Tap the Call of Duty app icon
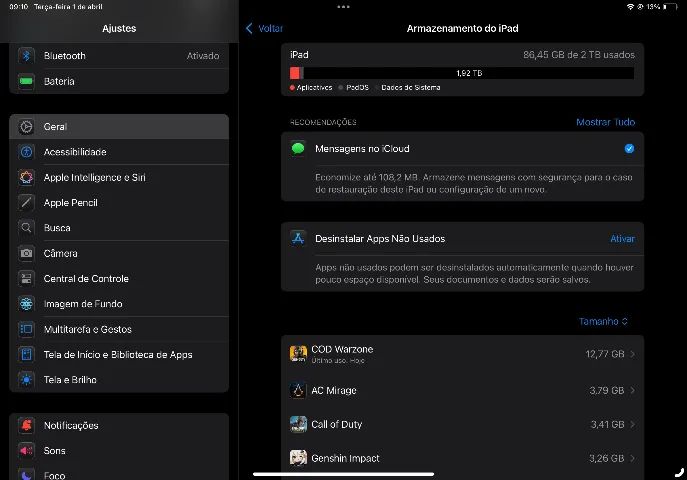This screenshot has height=480, width=687. [298, 424]
